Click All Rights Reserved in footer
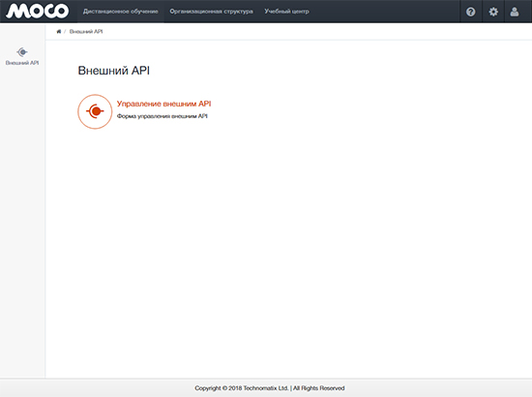 click(318, 388)
